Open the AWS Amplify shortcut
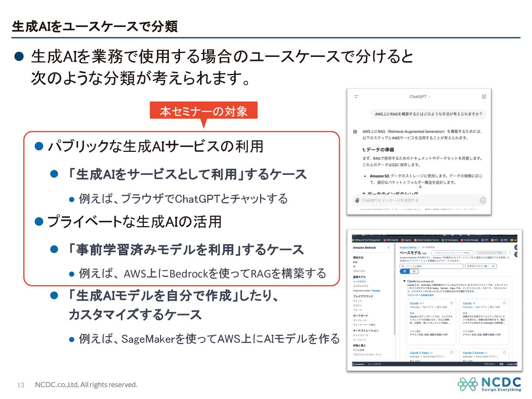 (391, 240)
